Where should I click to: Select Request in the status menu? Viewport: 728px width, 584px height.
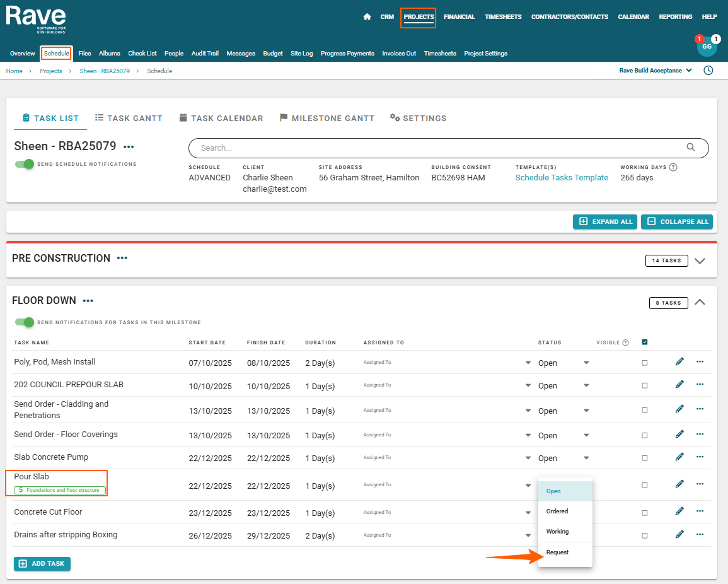tap(565, 552)
